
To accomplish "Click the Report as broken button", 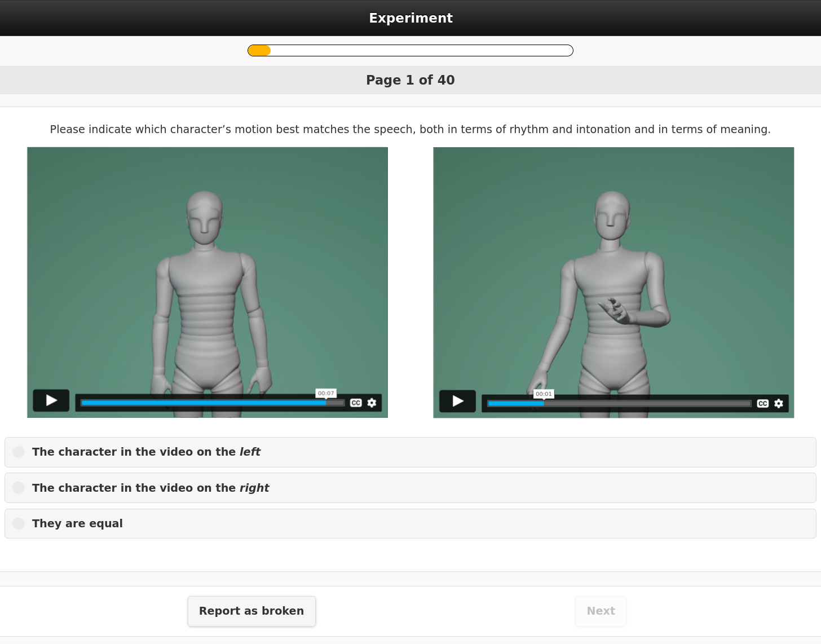I will [251, 611].
